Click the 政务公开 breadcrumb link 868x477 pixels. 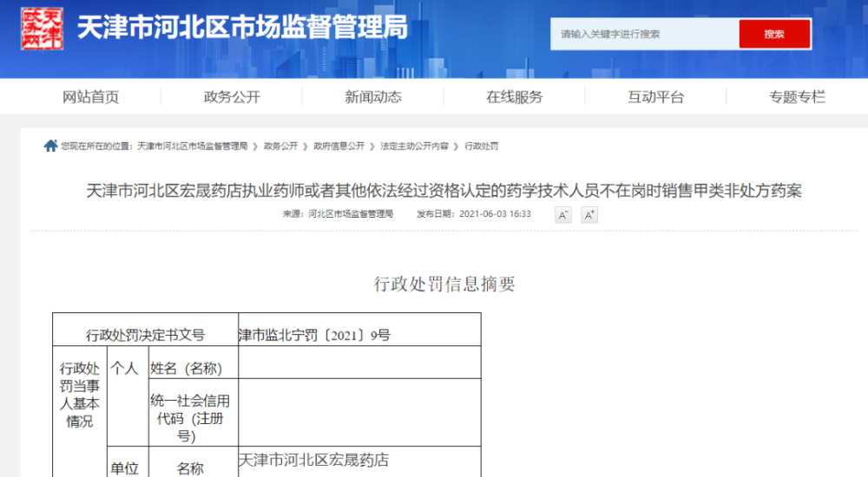click(280, 147)
